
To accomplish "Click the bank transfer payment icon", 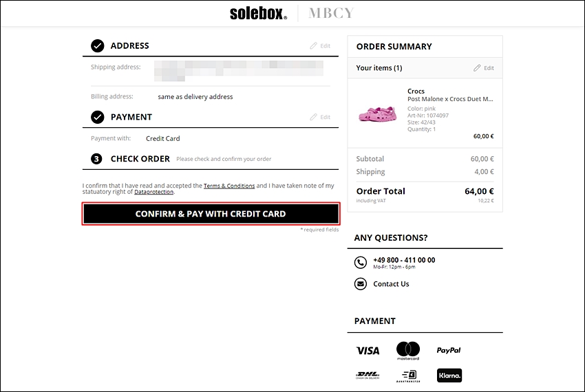I will [x=409, y=376].
